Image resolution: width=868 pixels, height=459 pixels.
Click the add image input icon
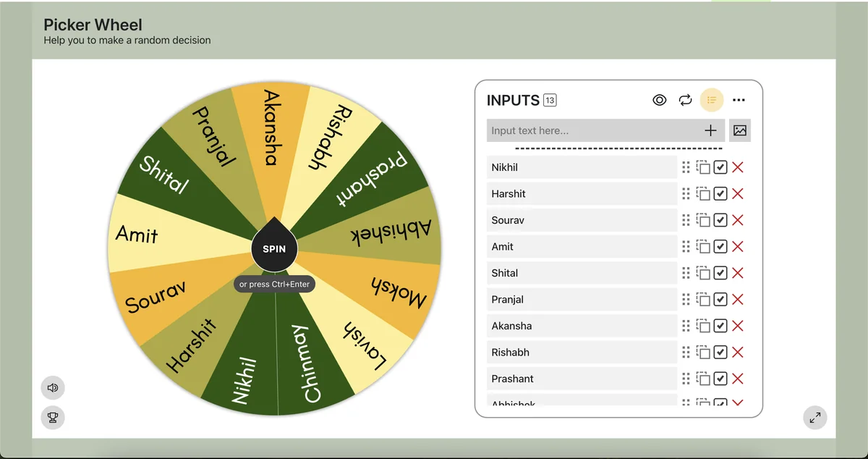[740, 130]
